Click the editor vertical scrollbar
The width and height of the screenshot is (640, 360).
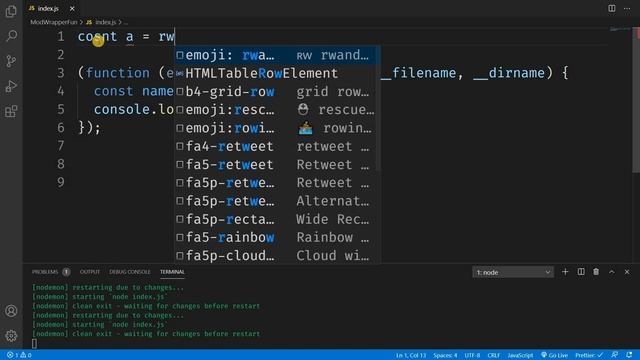(636, 100)
